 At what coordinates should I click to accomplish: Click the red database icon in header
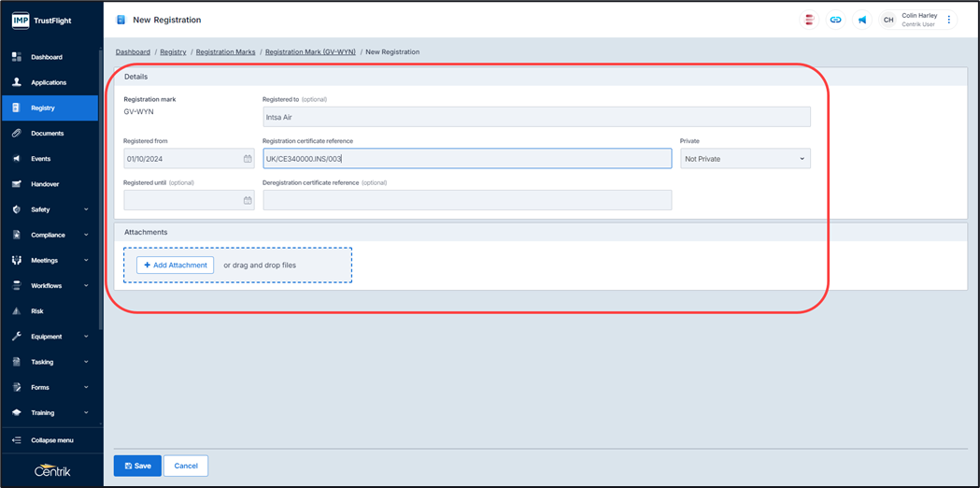(809, 20)
